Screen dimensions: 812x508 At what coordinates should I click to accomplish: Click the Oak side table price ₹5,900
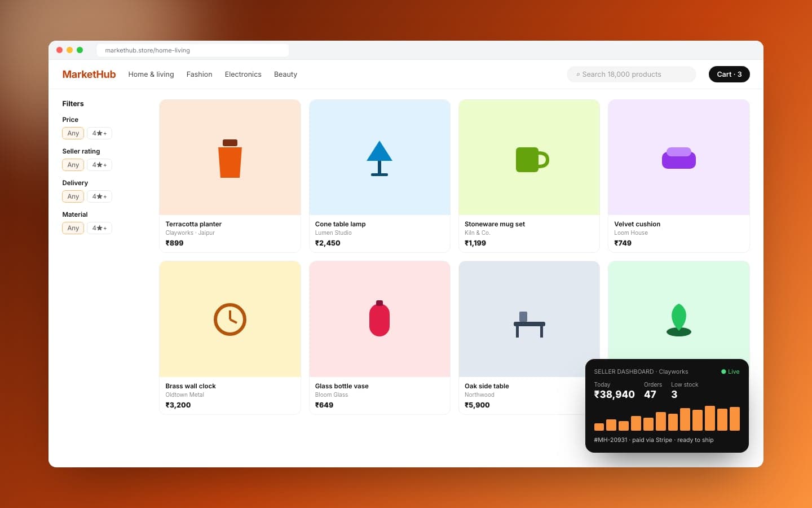477,405
